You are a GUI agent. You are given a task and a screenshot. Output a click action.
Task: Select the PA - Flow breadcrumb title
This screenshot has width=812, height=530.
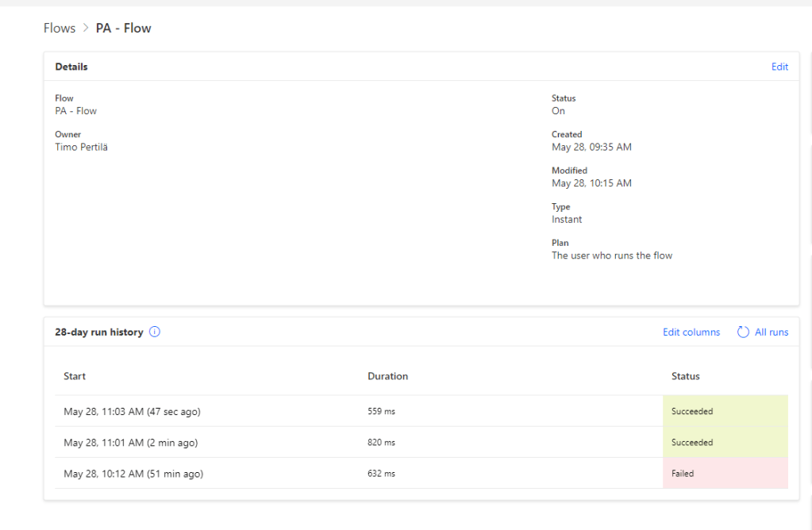pyautogui.click(x=123, y=29)
